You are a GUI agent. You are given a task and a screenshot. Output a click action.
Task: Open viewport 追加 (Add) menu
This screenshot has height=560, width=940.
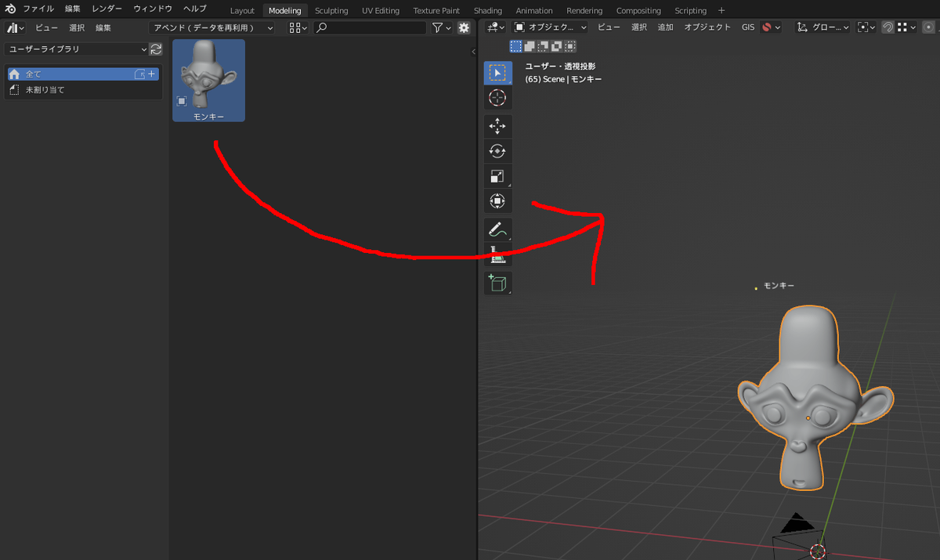tap(666, 27)
